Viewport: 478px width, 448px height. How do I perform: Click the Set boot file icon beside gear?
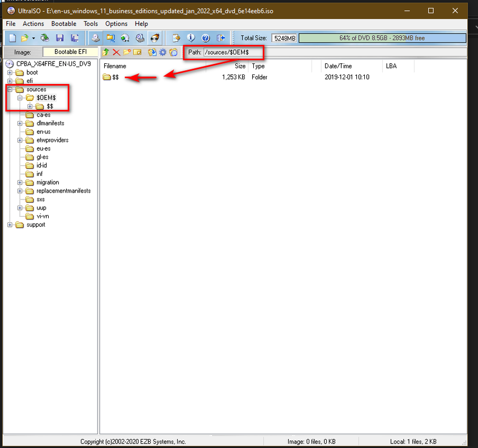174,53
